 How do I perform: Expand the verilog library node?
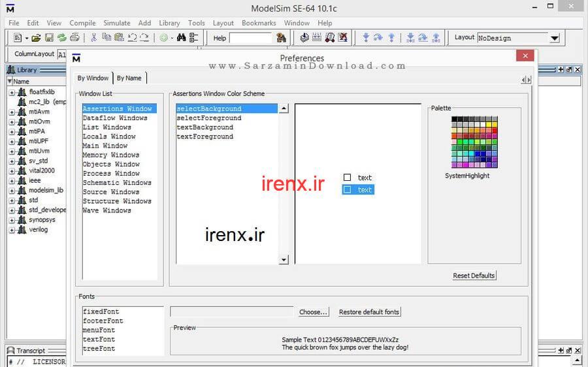point(12,230)
